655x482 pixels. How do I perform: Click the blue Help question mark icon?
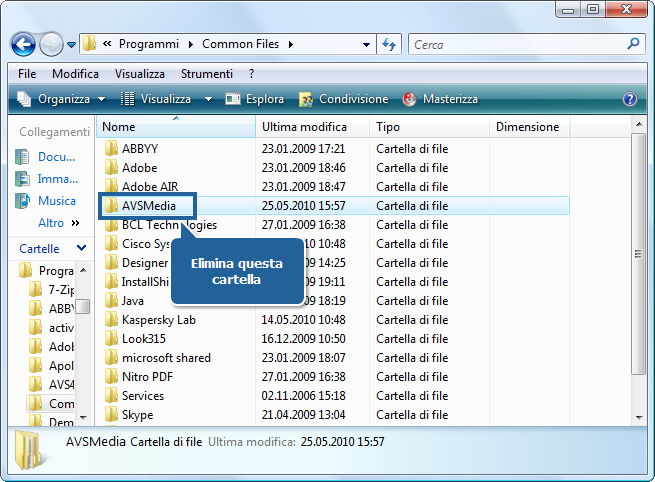pos(630,99)
